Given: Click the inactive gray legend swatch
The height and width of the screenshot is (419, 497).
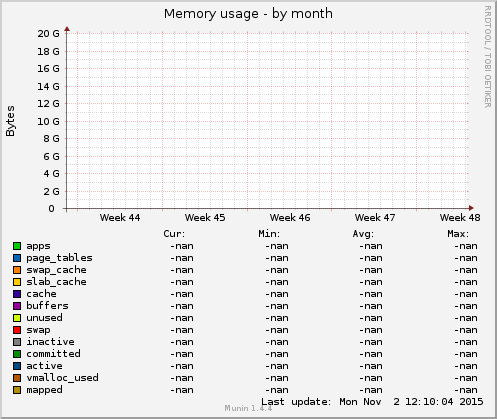Looking at the screenshot, I should pyautogui.click(x=17, y=342).
